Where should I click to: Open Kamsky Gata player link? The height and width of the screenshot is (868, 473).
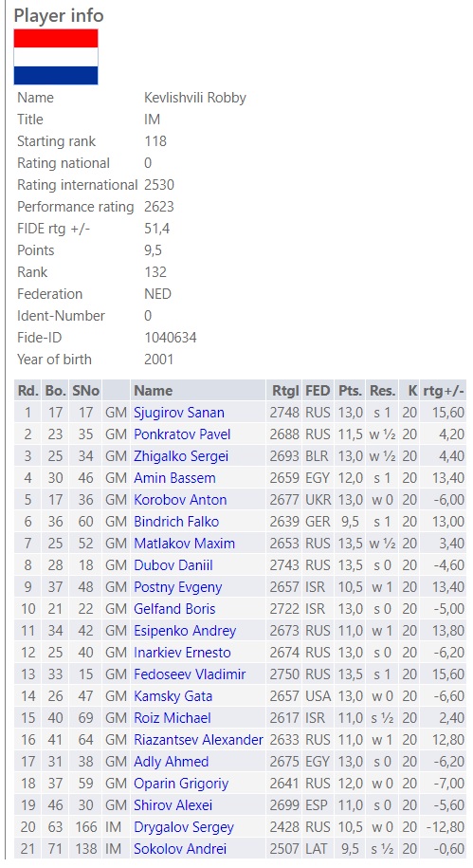(x=173, y=696)
